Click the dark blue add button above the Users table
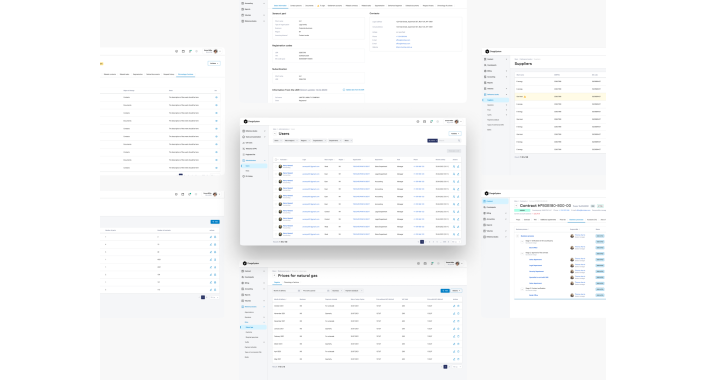The height and width of the screenshot is (380, 707). pyautogui.click(x=432, y=141)
